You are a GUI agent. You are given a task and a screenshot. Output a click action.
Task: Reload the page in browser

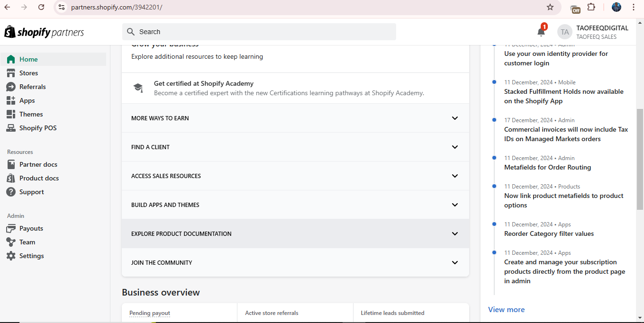click(41, 7)
